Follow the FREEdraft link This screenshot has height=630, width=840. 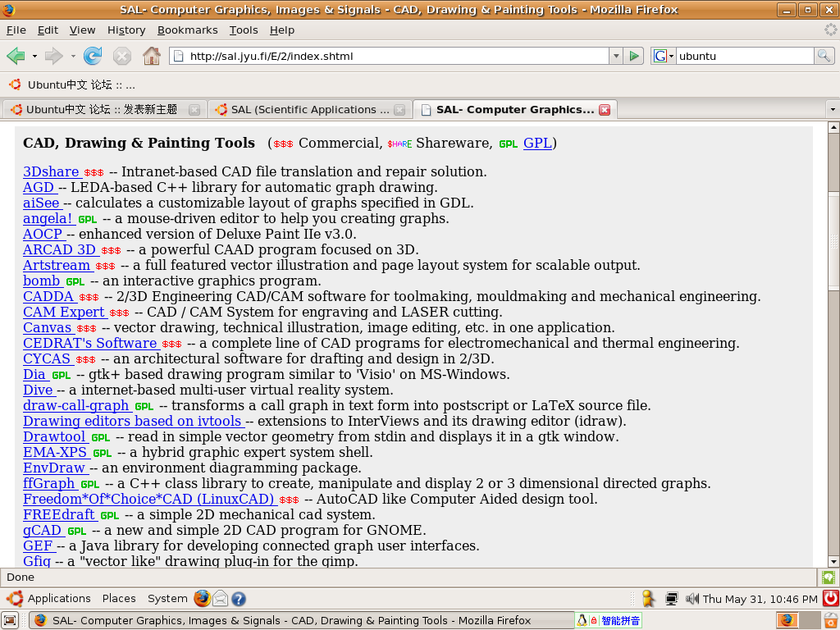click(x=59, y=514)
